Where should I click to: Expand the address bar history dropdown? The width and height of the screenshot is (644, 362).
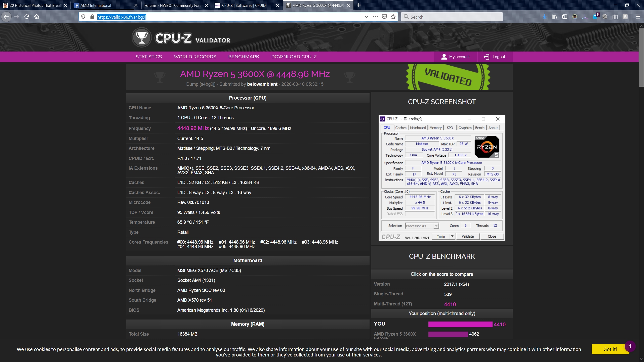(x=366, y=17)
